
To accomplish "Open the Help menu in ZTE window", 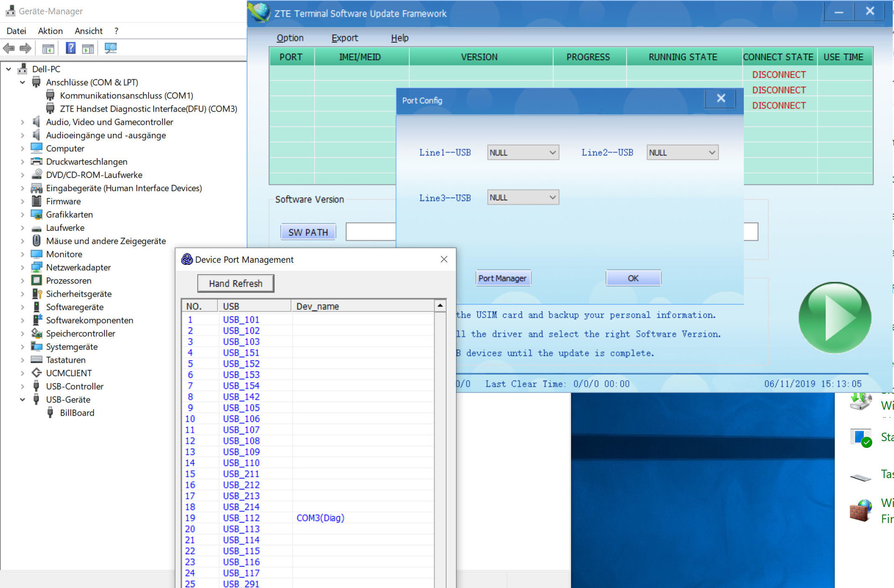I will click(x=400, y=38).
